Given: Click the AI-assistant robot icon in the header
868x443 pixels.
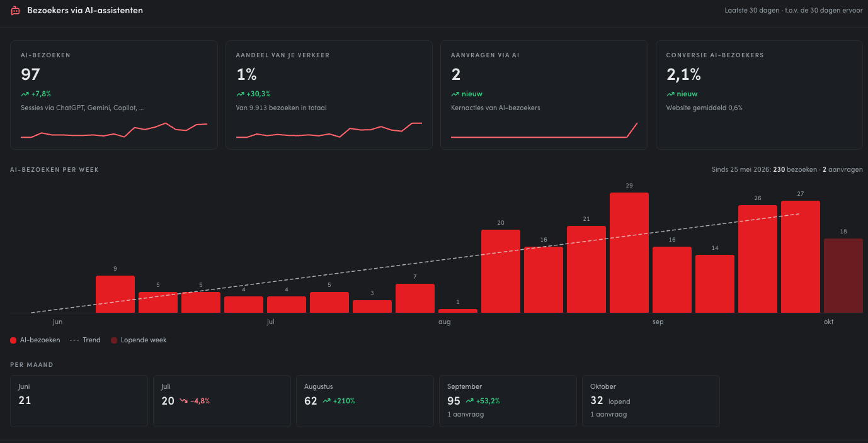Looking at the screenshot, I should (x=16, y=11).
